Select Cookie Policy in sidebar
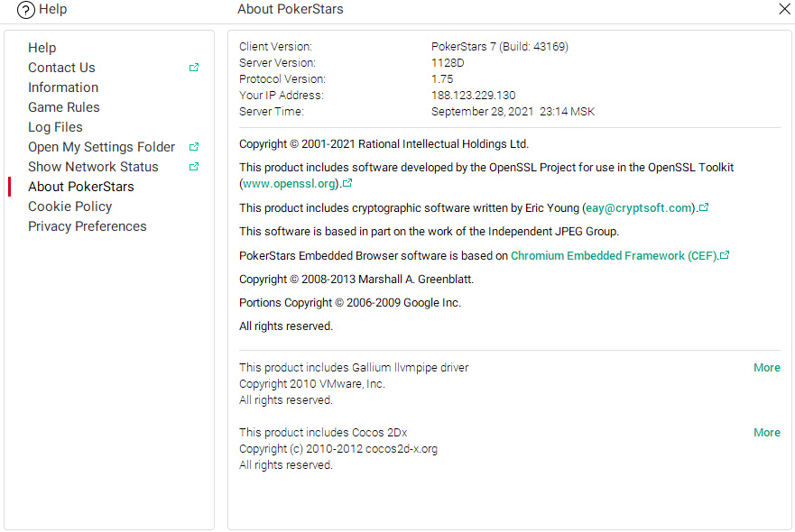Image resolution: width=795 pixels, height=532 pixels. coord(69,206)
